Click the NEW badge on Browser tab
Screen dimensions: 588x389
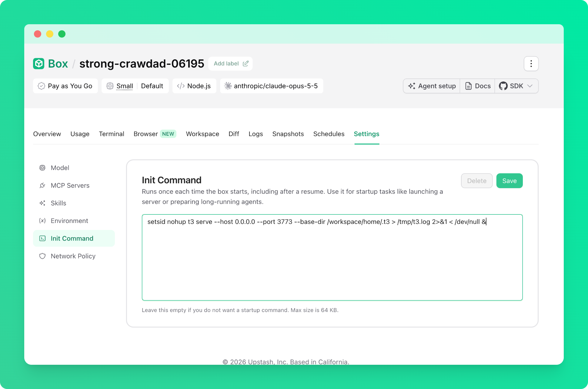[168, 134]
